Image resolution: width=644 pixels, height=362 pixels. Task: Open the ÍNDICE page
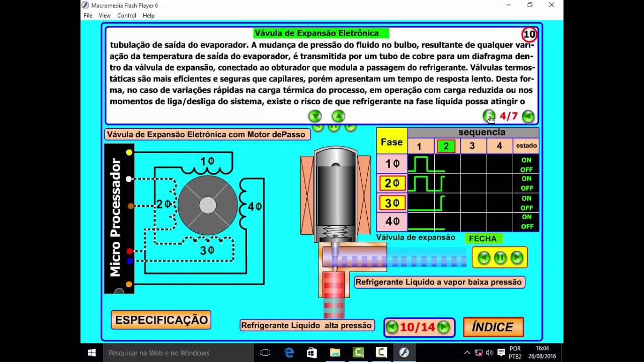click(493, 327)
